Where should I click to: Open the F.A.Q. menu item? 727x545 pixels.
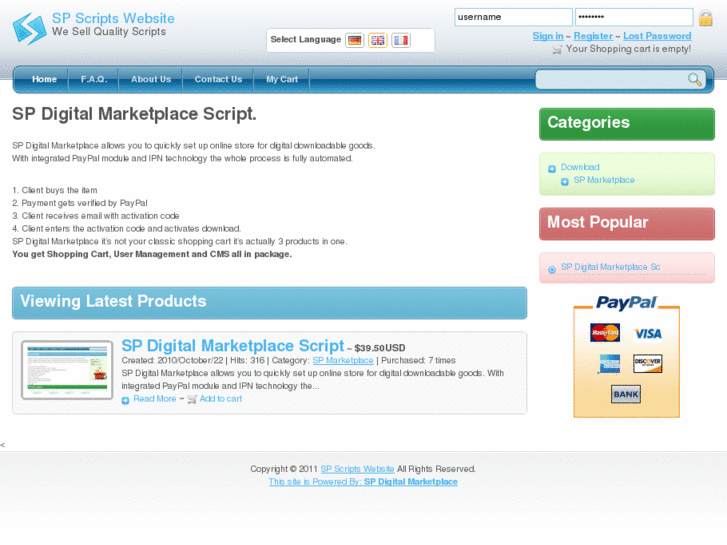[94, 79]
